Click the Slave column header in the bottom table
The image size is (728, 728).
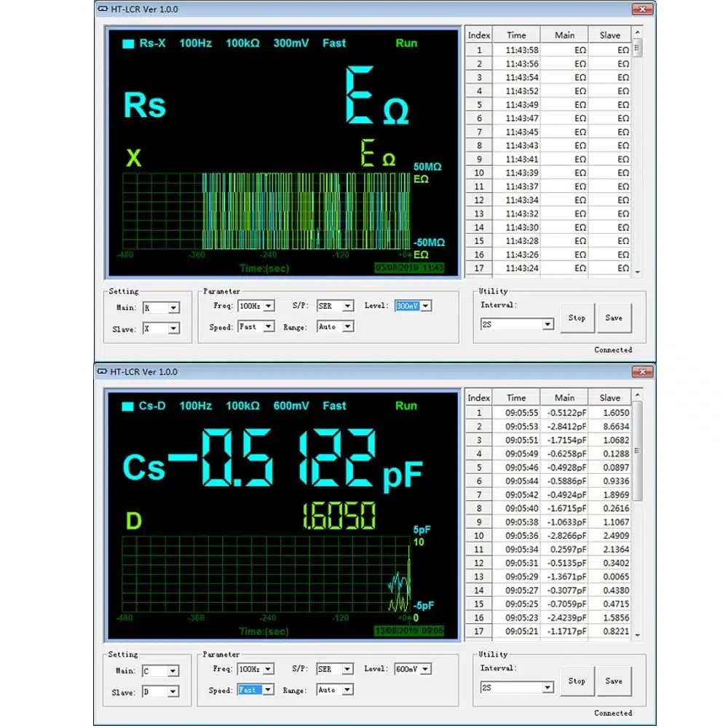tap(609, 397)
